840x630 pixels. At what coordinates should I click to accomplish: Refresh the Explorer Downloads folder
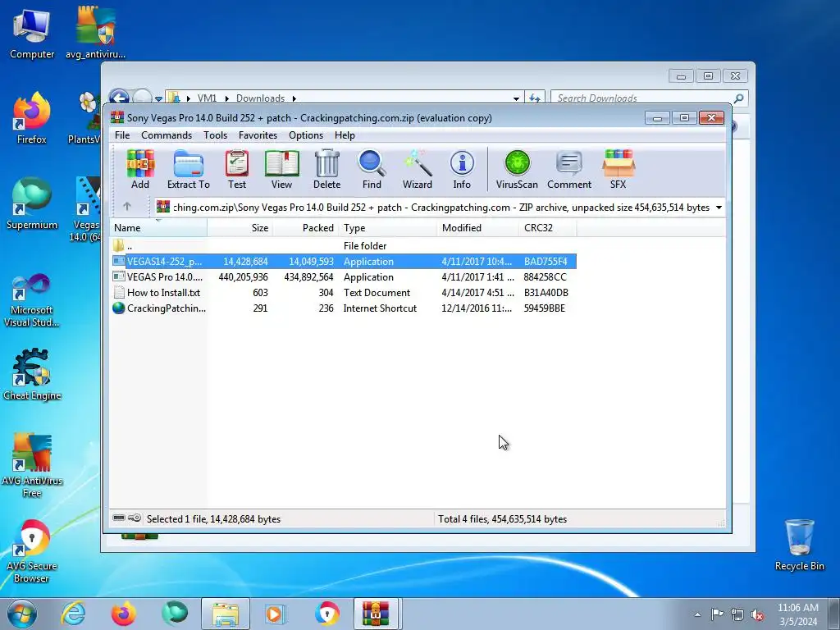point(534,98)
